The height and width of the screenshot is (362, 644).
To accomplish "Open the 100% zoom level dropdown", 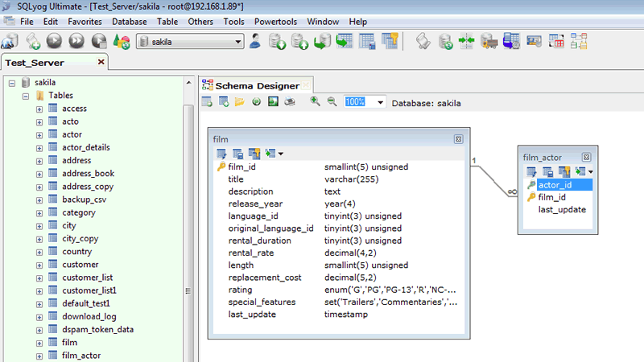I will coord(380,103).
